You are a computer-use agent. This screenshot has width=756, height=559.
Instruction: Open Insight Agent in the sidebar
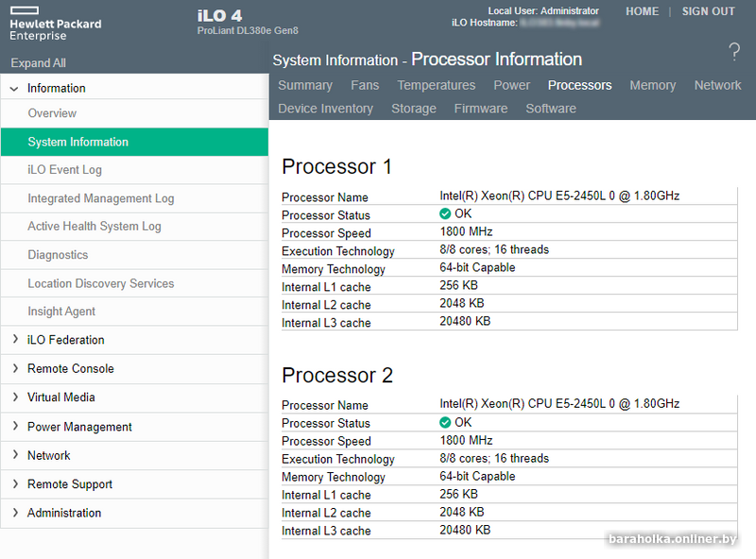134,312
